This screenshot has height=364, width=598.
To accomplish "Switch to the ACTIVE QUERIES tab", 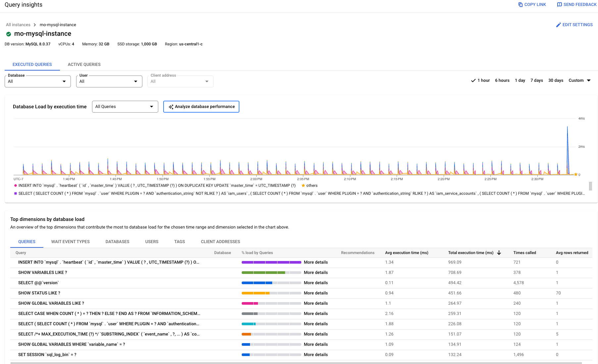I will (x=84, y=64).
